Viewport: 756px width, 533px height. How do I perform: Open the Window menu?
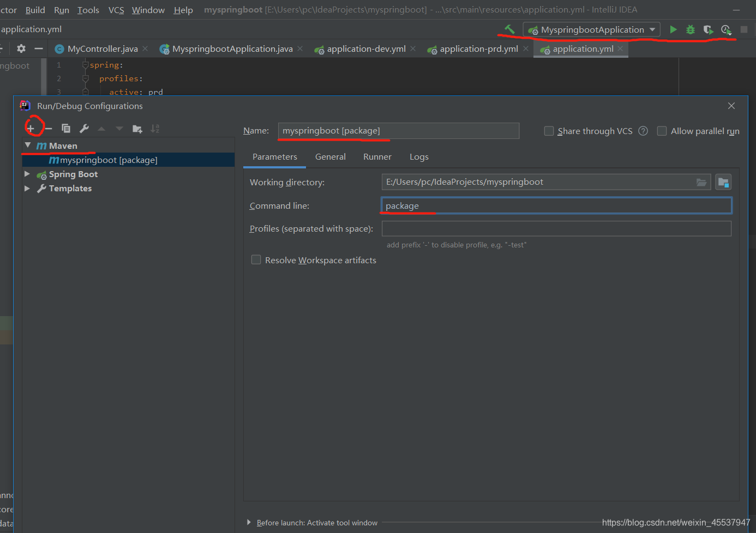pyautogui.click(x=148, y=10)
